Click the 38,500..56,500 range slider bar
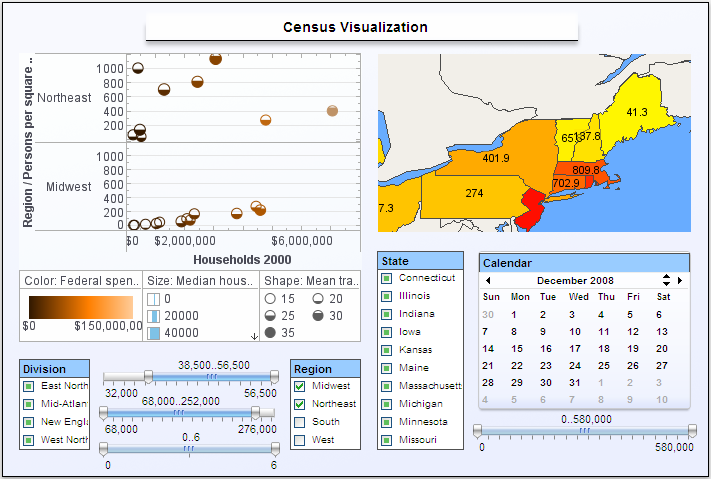Image resolution: width=711 pixels, height=479 pixels. (213, 378)
